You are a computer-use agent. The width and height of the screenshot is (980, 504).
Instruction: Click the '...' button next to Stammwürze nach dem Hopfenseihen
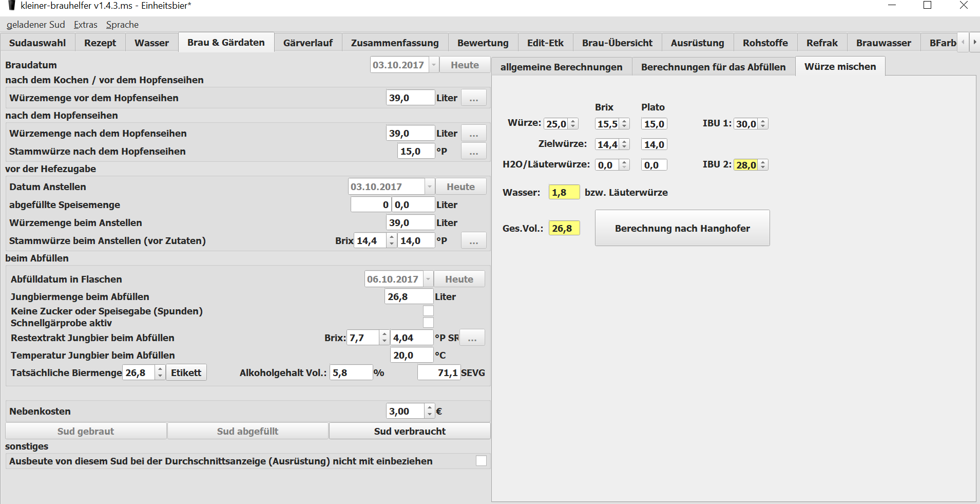(473, 152)
